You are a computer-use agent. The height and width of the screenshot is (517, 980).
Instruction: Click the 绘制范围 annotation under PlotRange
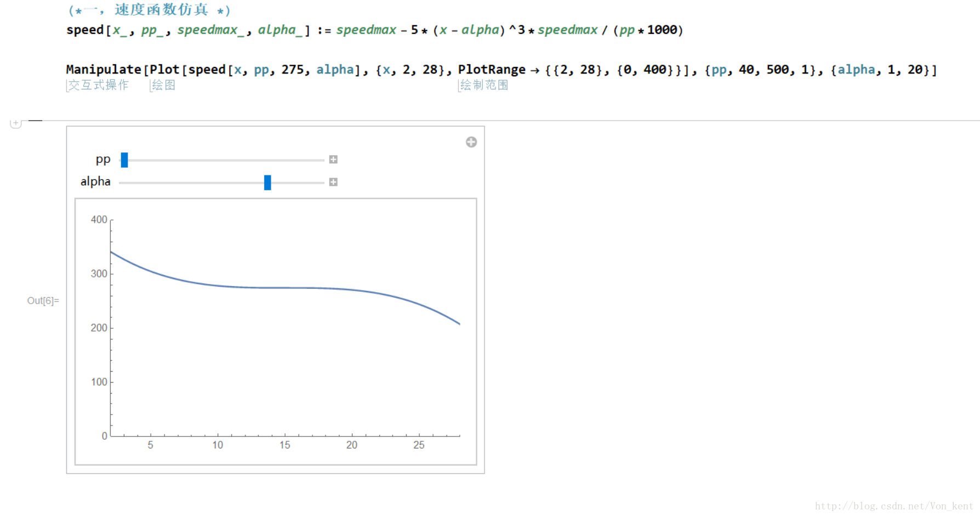pyautogui.click(x=484, y=85)
